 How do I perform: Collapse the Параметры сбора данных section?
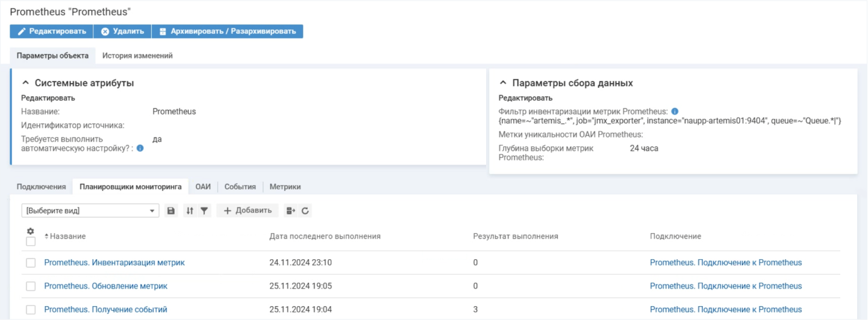click(503, 83)
